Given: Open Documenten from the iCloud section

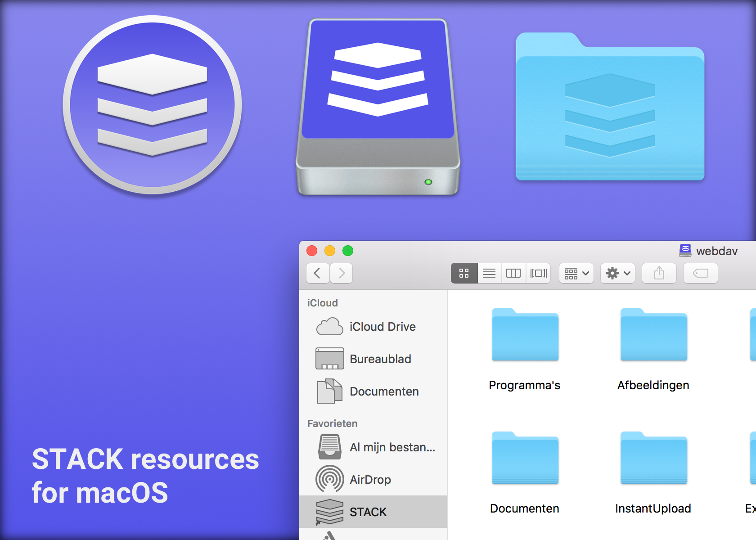Looking at the screenshot, I should point(384,391).
